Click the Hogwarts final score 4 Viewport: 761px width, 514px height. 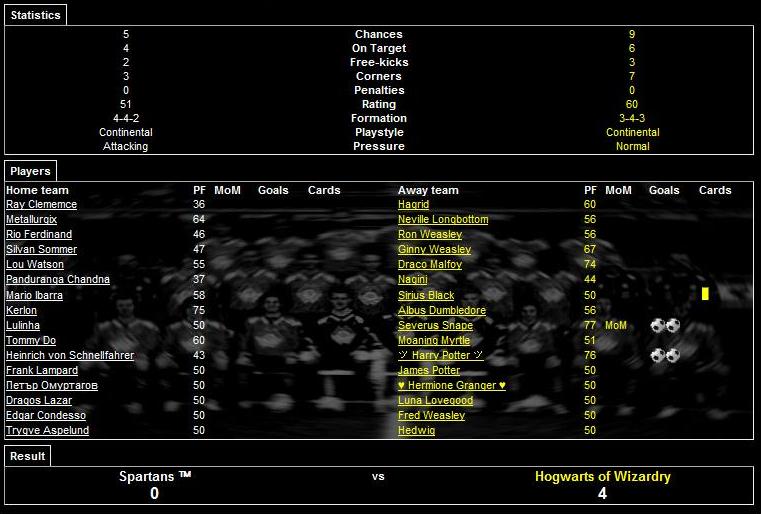tap(602, 494)
